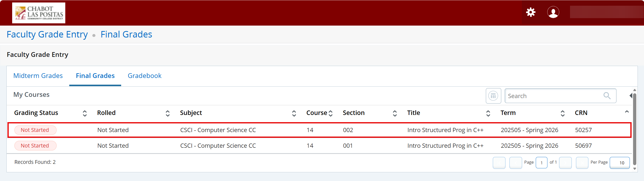Click section 001 cell
Screen dimensions: 644x181
pyautogui.click(x=348, y=145)
